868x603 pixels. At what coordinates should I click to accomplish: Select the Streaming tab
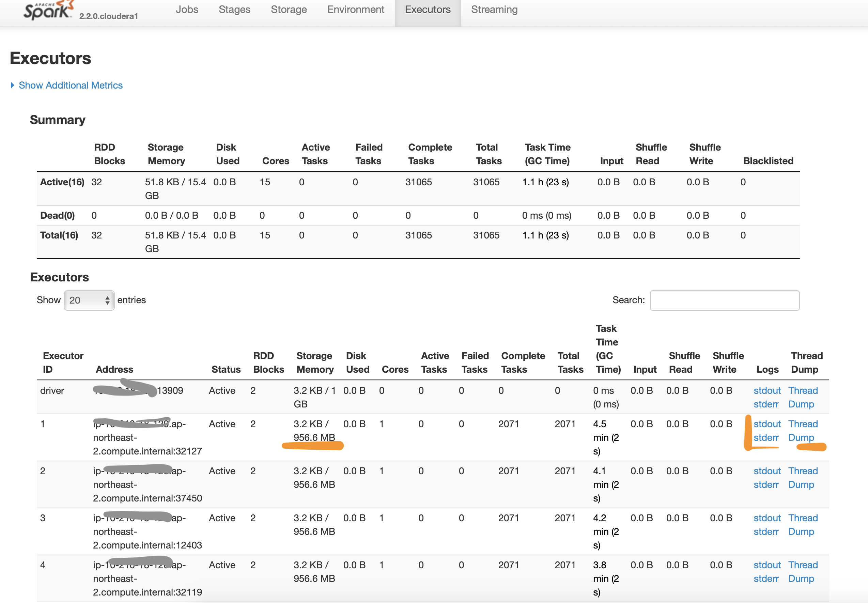click(x=494, y=10)
